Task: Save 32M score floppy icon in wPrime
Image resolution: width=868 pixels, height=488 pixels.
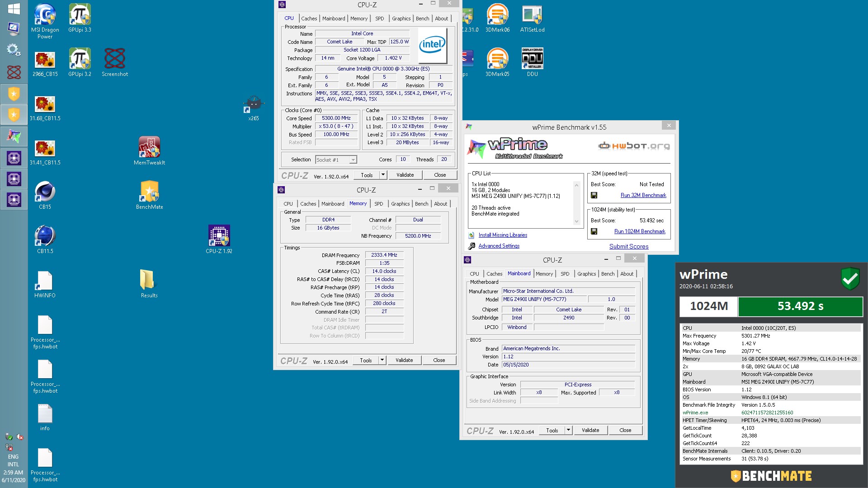Action: (x=594, y=195)
